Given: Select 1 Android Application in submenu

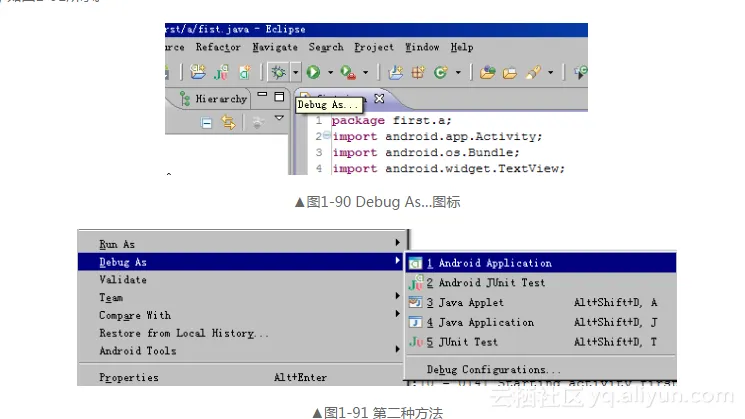Looking at the screenshot, I should click(541, 263).
